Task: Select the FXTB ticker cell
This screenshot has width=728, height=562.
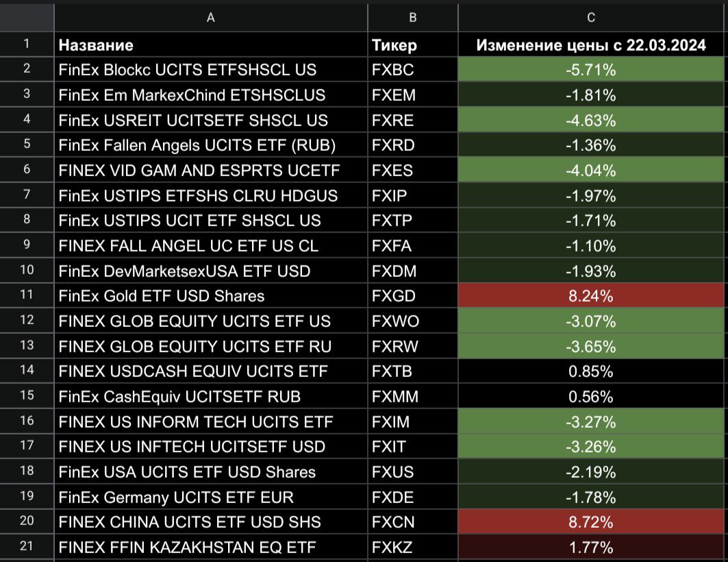Action: [x=412, y=371]
